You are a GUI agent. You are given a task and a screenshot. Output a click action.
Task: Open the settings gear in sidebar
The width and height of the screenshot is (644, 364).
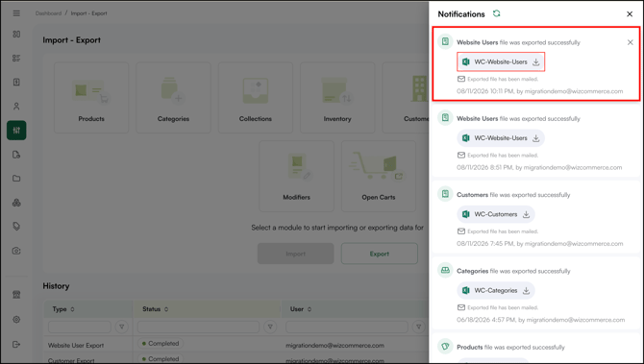tap(16, 319)
